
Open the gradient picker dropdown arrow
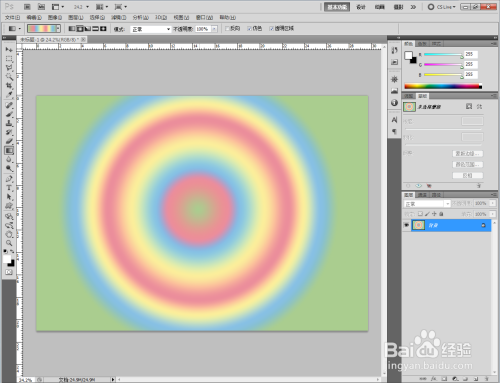coord(58,29)
